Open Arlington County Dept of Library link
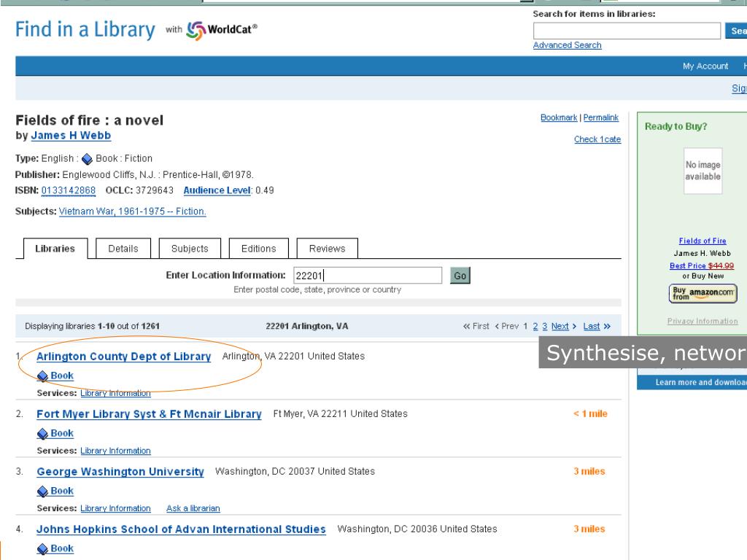The height and width of the screenshot is (560, 747). (124, 357)
